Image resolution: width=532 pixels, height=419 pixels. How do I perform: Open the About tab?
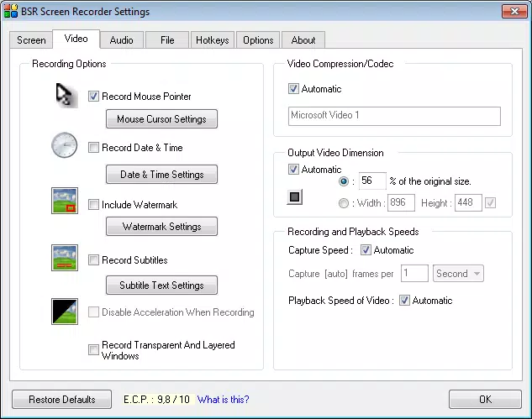(x=303, y=40)
